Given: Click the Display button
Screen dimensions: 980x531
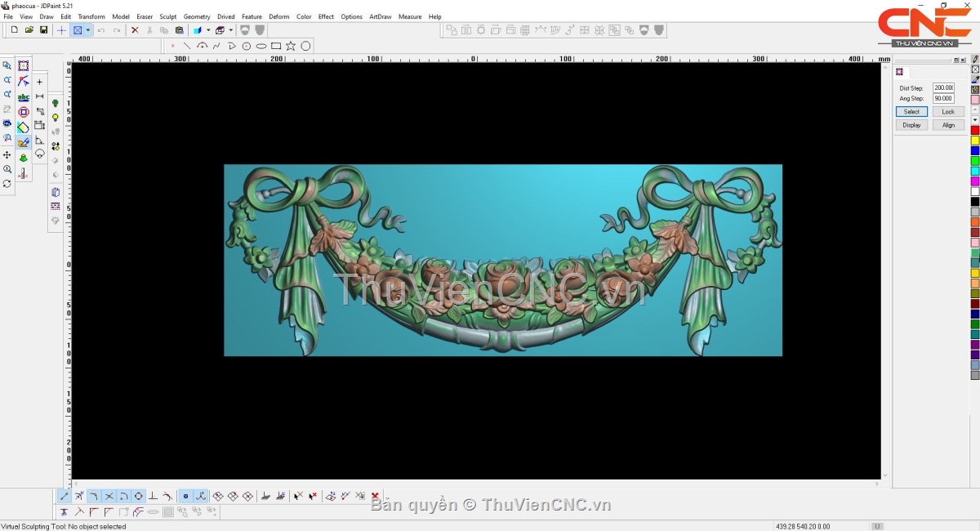Looking at the screenshot, I should [x=911, y=125].
